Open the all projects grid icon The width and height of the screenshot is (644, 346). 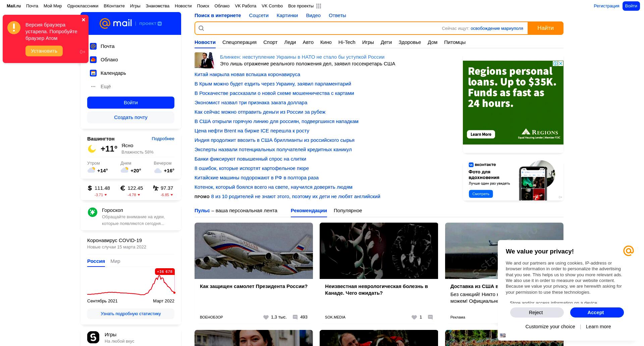click(319, 6)
